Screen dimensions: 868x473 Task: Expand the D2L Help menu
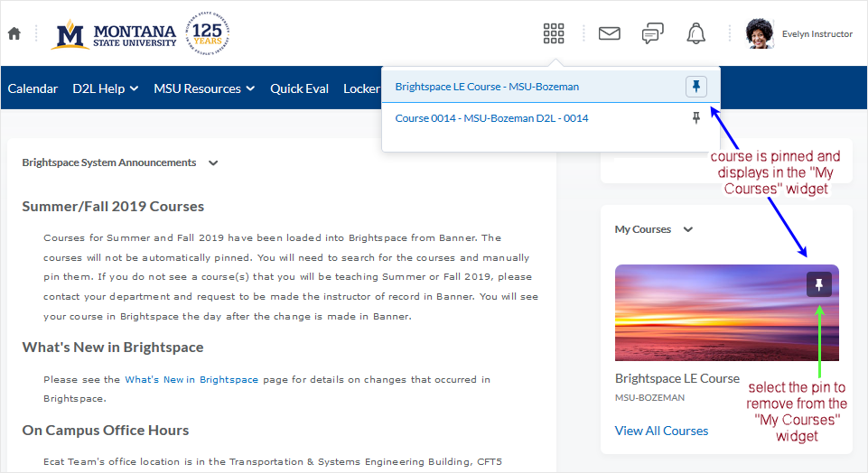[x=105, y=88]
